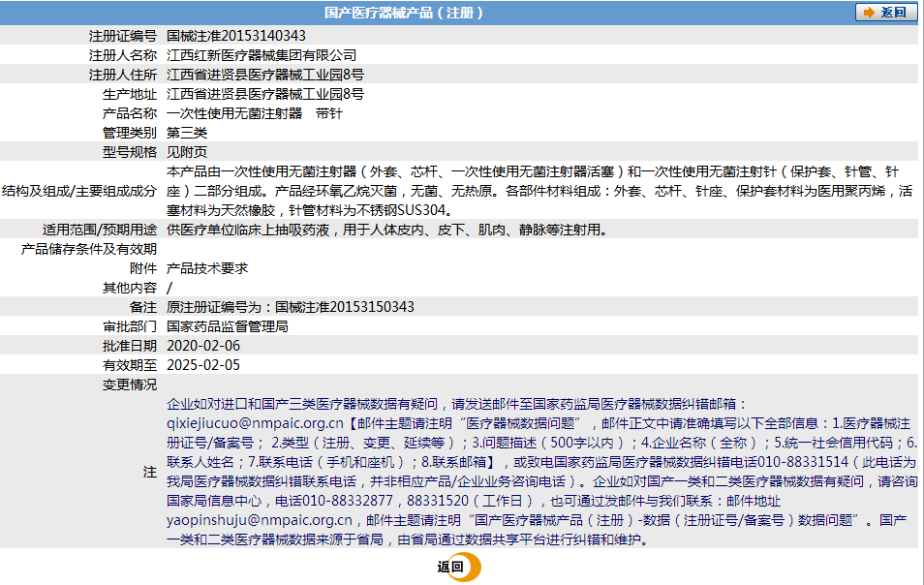This screenshot has width=924, height=585.
Task: Select registration number 国械注准20153140343
Action: 235,36
